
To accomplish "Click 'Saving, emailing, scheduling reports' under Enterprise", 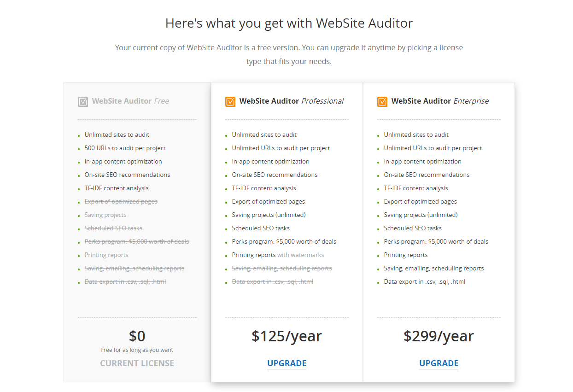I will click(x=434, y=268).
